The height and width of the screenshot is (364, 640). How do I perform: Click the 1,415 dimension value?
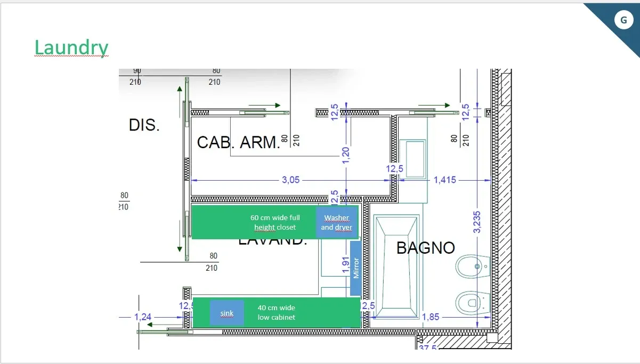click(444, 180)
